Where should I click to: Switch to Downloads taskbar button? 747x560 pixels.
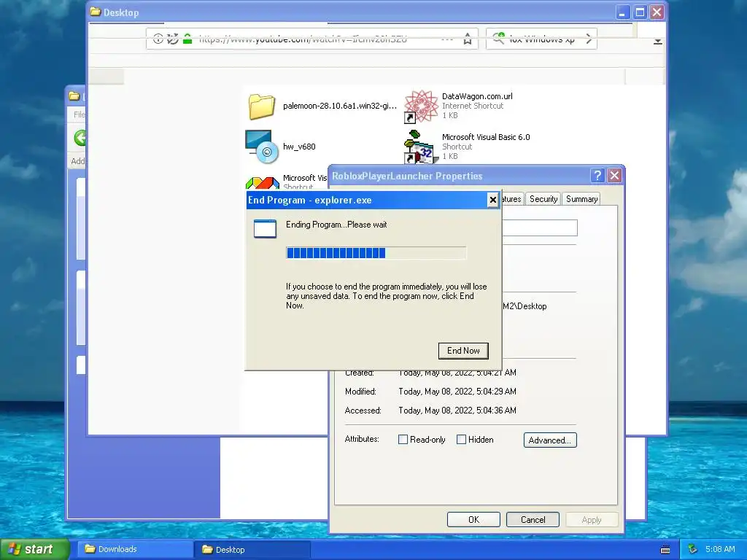134,549
